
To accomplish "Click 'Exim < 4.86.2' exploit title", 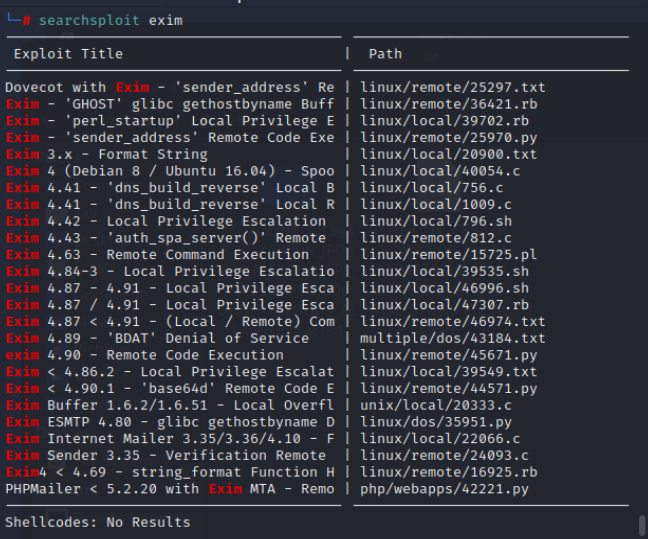I will [170, 372].
